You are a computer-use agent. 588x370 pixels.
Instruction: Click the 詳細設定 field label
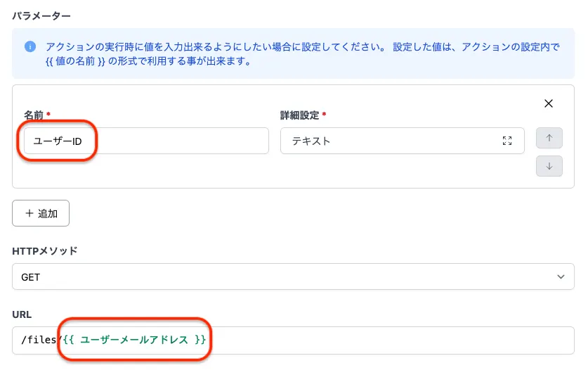click(x=300, y=115)
